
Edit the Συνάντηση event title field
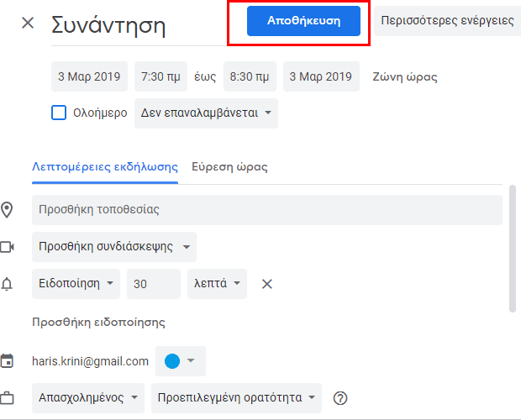click(x=139, y=26)
